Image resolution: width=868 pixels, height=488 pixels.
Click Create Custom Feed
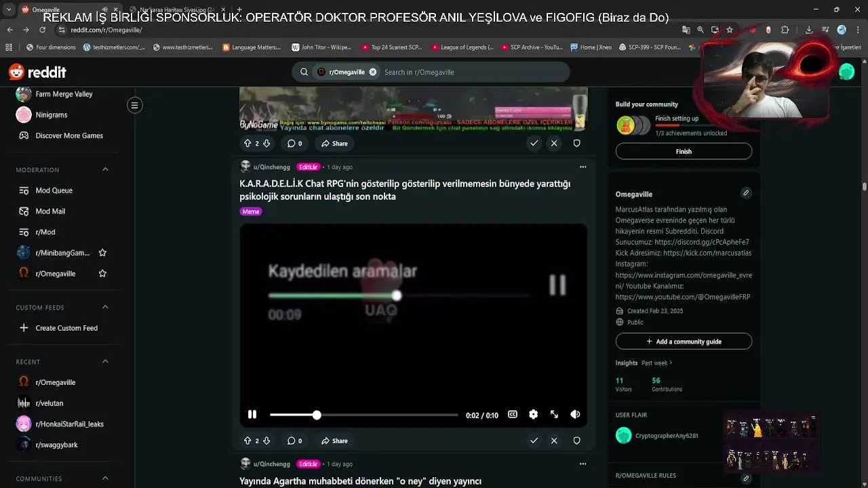pos(66,328)
